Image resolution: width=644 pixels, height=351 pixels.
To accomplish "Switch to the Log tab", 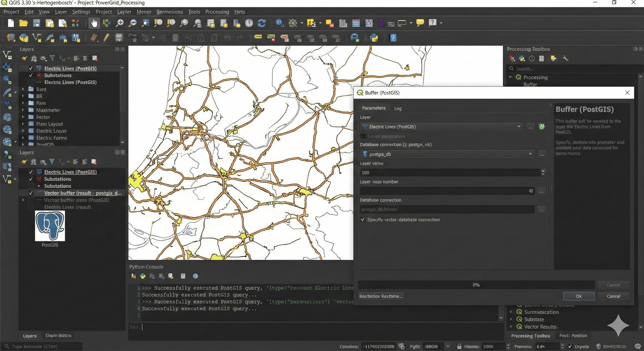I will [x=397, y=108].
